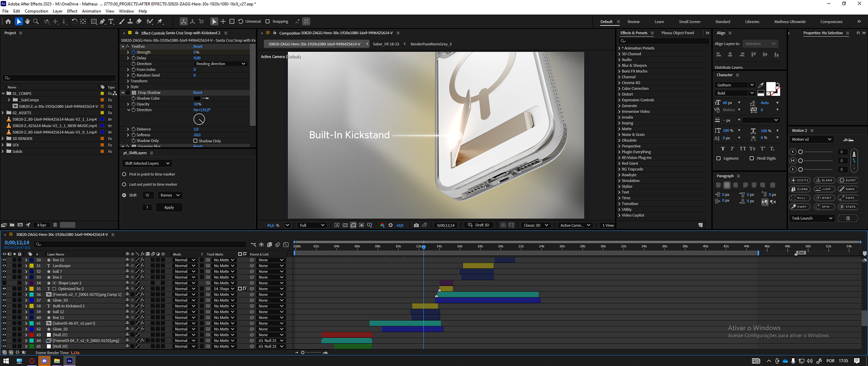Toggle the Shadow Only checkbox
This screenshot has width=868, height=366.
pos(195,141)
